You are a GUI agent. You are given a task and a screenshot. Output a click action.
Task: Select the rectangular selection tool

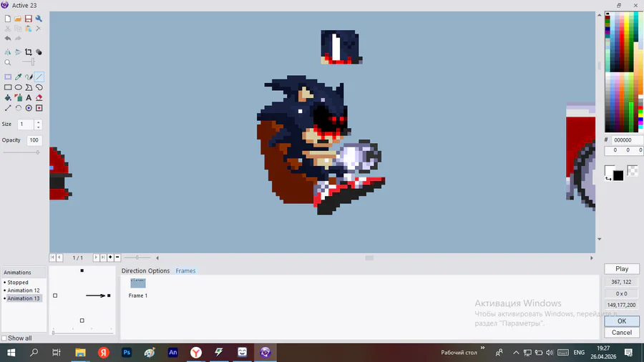coord(8,77)
